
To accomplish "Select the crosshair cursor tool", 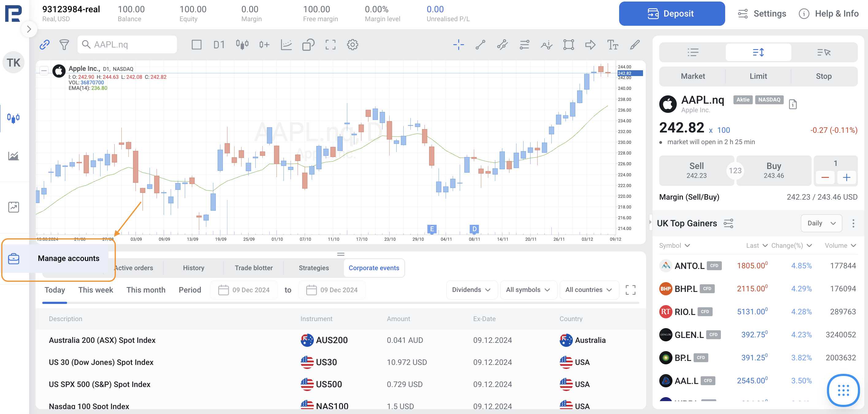I will pos(458,44).
